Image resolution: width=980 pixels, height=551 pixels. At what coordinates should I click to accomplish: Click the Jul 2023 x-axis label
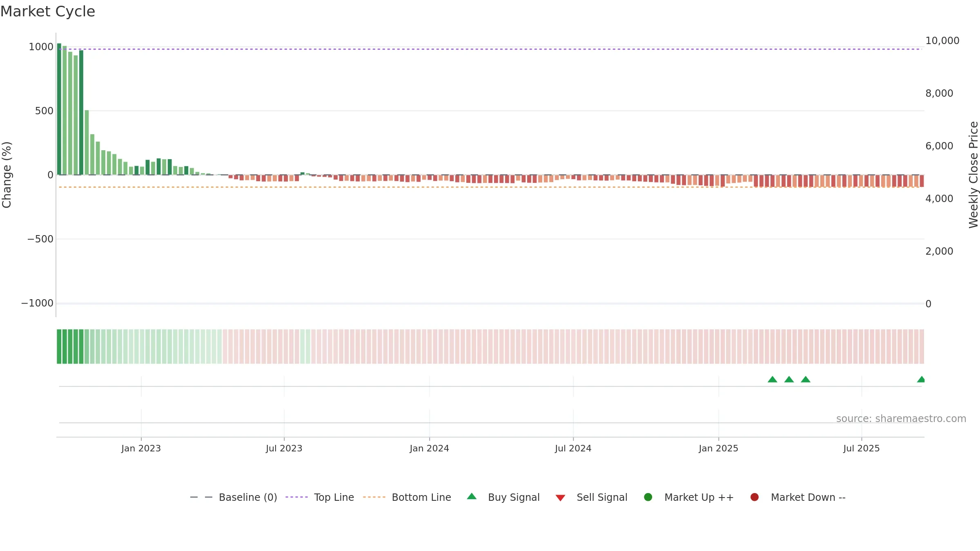click(x=284, y=448)
